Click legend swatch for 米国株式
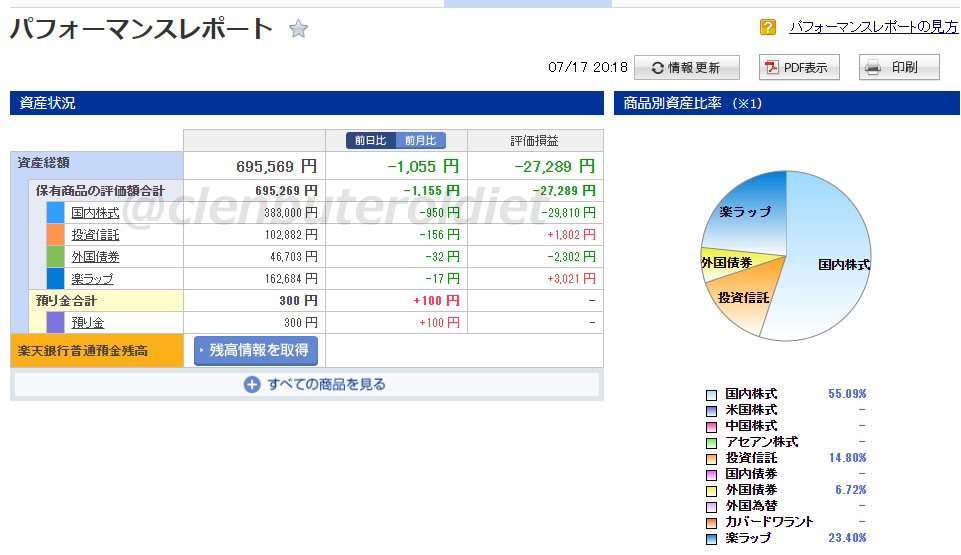 click(x=712, y=411)
